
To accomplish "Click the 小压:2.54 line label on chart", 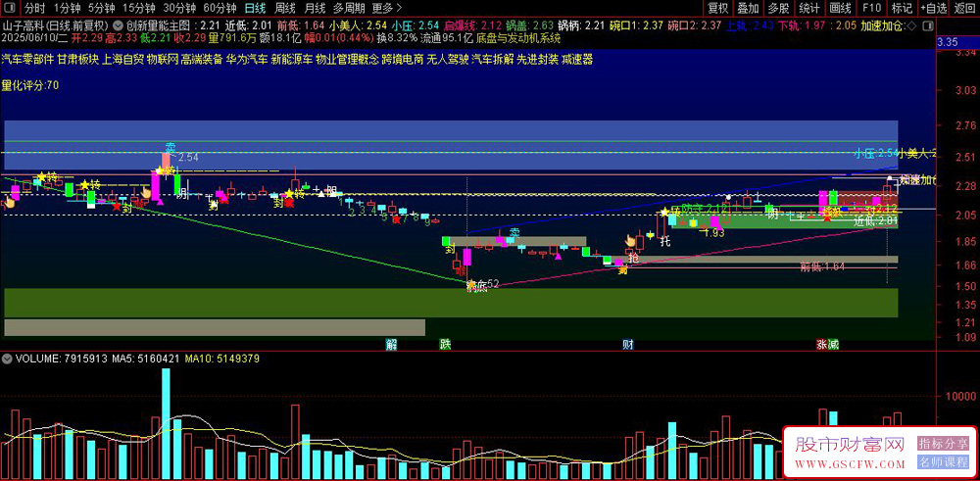I will point(877,153).
